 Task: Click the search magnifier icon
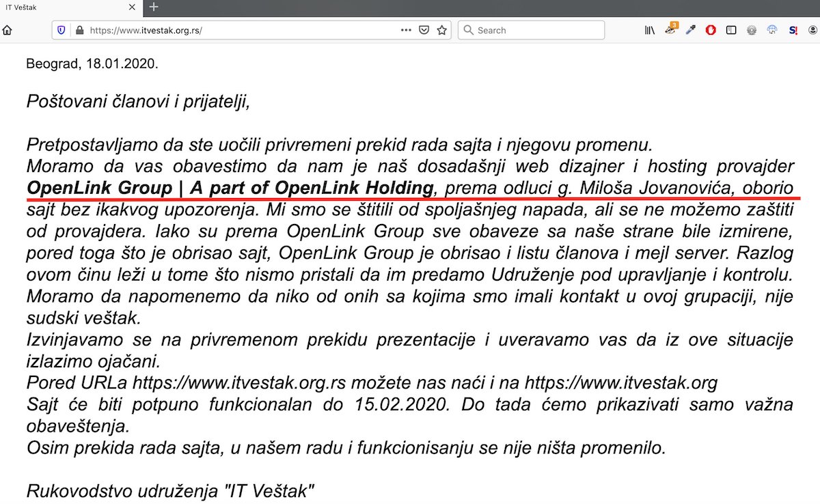click(469, 30)
